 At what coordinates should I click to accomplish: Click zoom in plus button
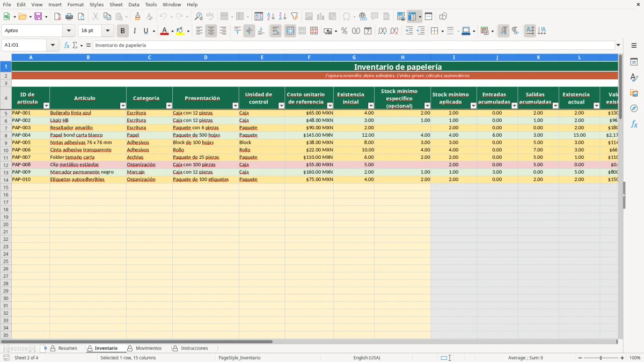tap(623, 358)
